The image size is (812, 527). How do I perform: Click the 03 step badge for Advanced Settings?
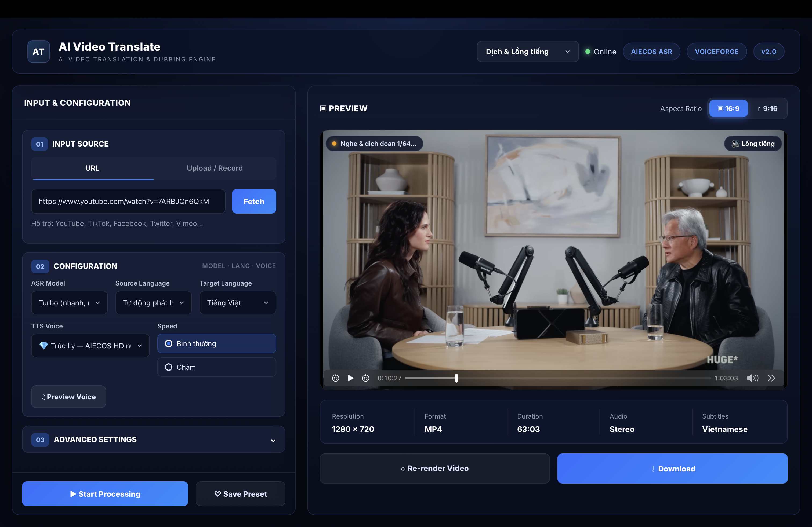(x=40, y=440)
